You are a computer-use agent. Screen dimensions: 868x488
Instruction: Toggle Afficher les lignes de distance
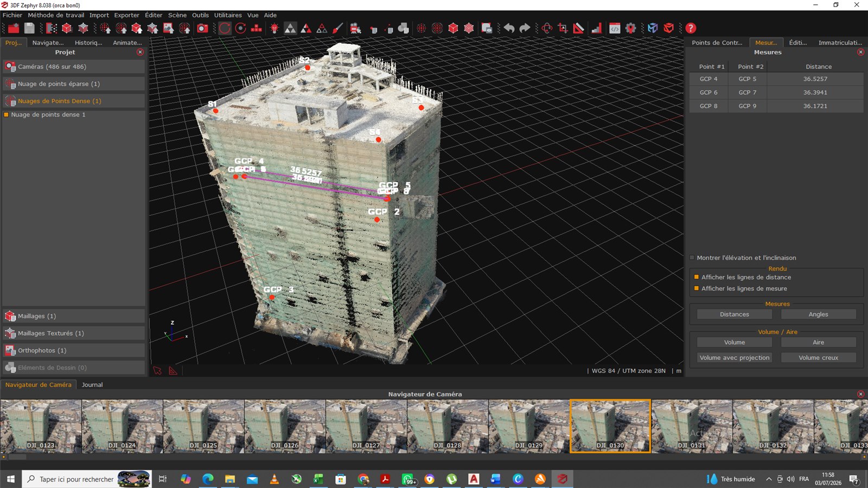click(x=697, y=277)
